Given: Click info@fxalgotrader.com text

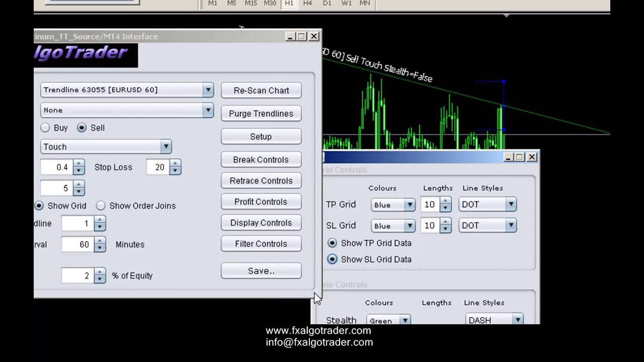Looking at the screenshot, I should pos(319,342).
